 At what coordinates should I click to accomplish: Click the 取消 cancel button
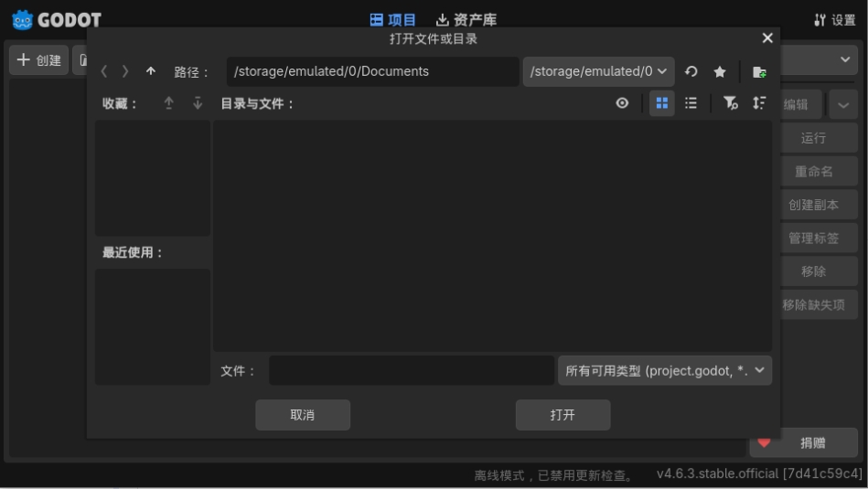pos(303,415)
